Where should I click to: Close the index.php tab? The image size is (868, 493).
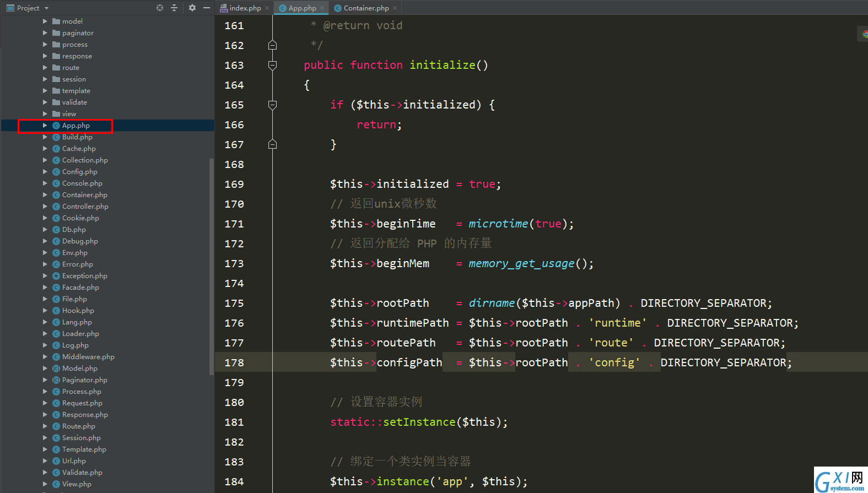pyautogui.click(x=267, y=8)
